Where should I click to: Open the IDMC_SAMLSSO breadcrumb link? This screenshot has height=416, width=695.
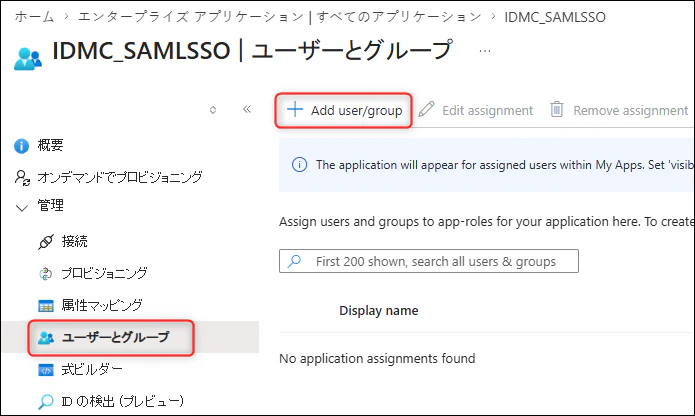555,17
